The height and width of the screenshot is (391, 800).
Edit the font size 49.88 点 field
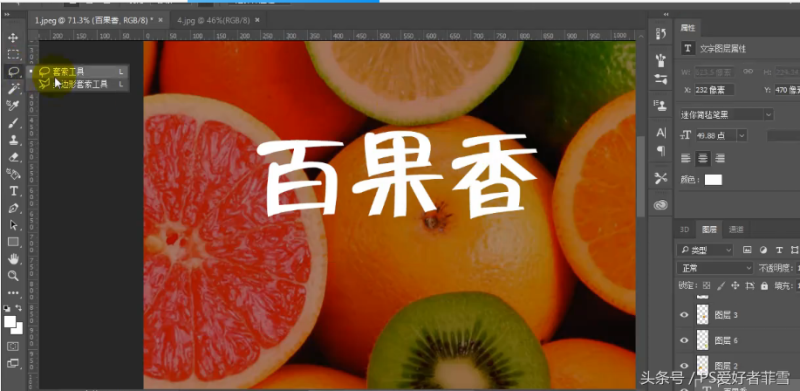[x=715, y=135]
